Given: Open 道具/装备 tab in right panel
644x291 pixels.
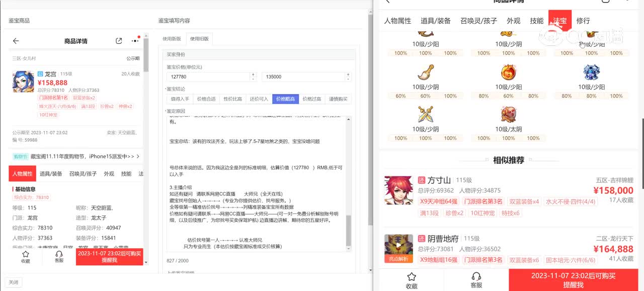Looking at the screenshot, I should click(x=436, y=21).
